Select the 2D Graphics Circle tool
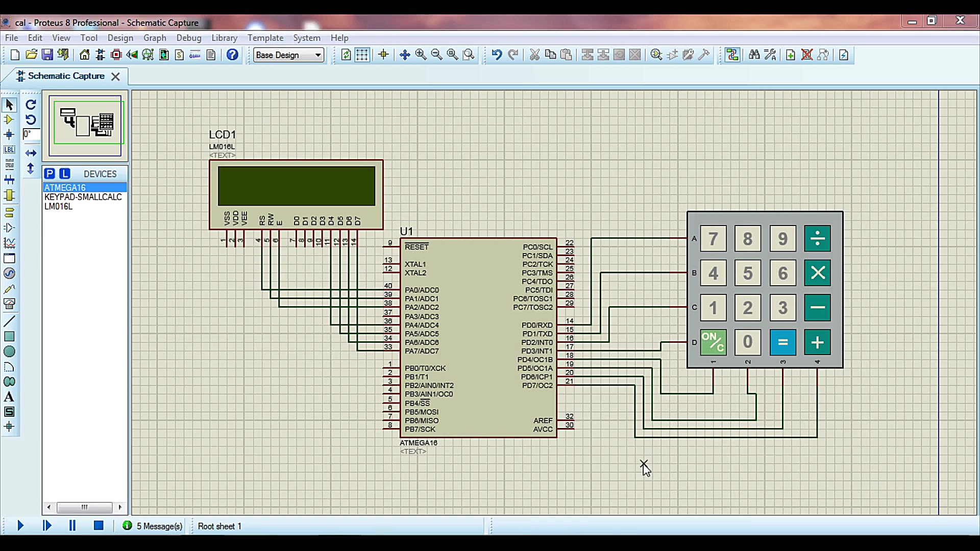Viewport: 980px width, 551px height. point(9,352)
